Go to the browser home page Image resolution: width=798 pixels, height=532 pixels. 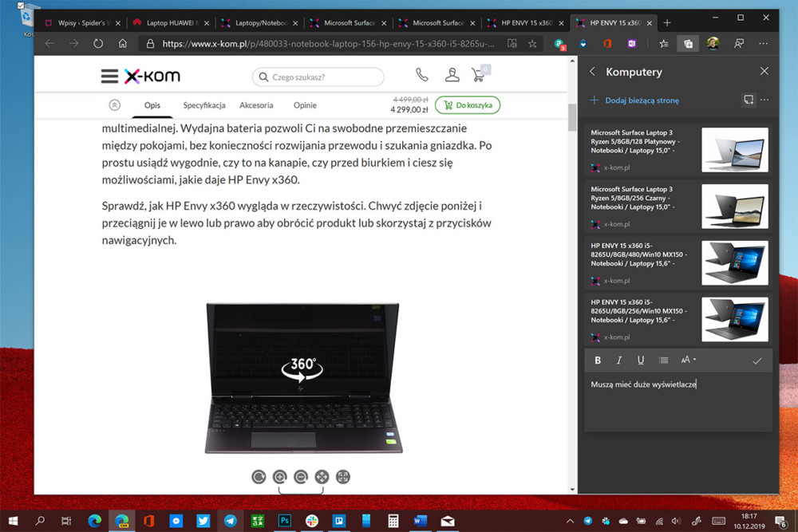[123, 44]
